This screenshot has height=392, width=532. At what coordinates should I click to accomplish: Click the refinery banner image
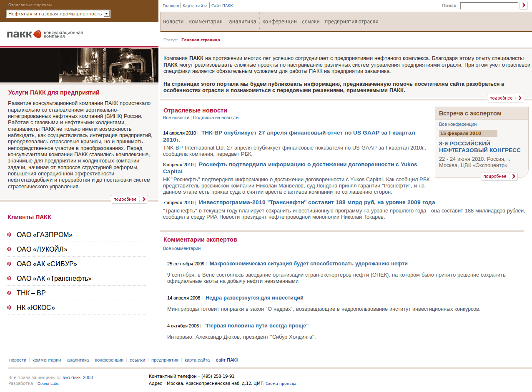(x=79, y=65)
